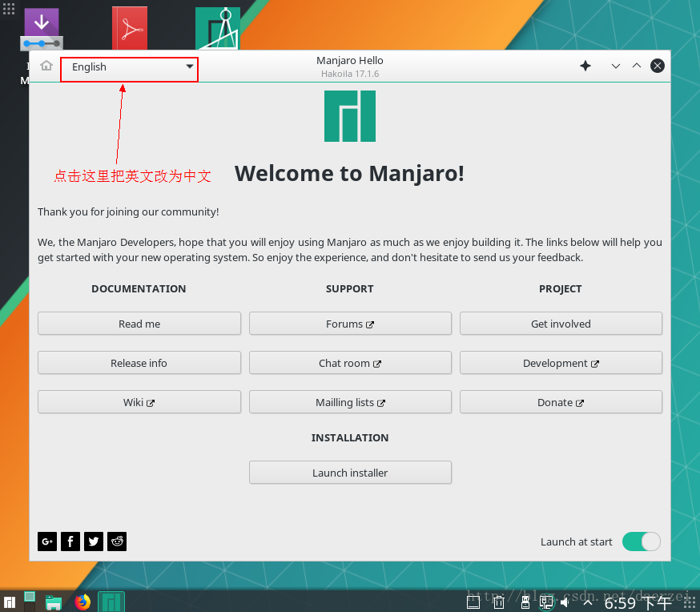700x612 pixels.
Task: Launch Firefox from the taskbar
Action: click(82, 602)
